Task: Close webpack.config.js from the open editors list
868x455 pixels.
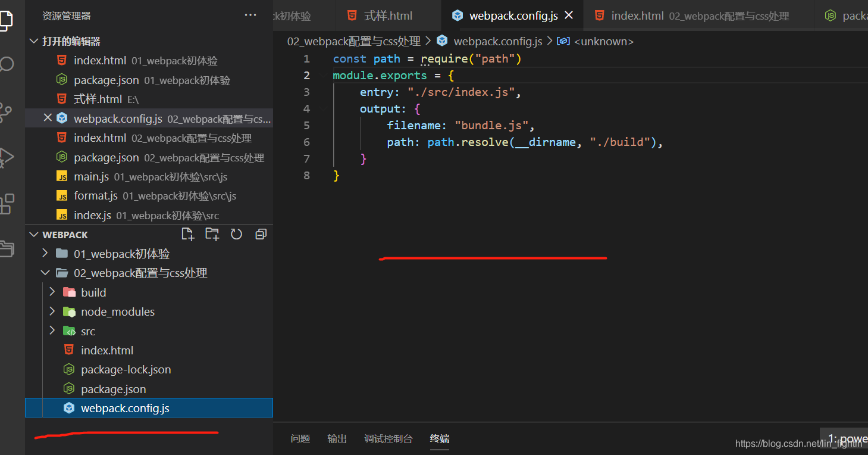Action: point(48,118)
